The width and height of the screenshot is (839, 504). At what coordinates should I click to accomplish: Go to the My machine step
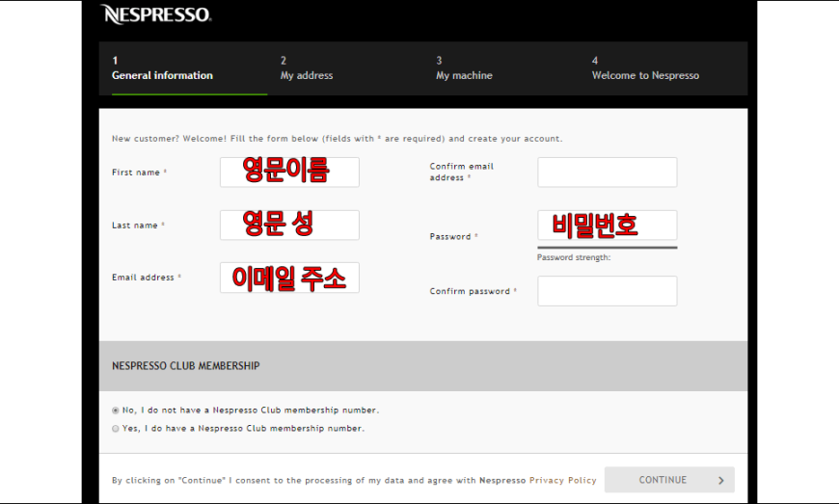pyautogui.click(x=464, y=68)
